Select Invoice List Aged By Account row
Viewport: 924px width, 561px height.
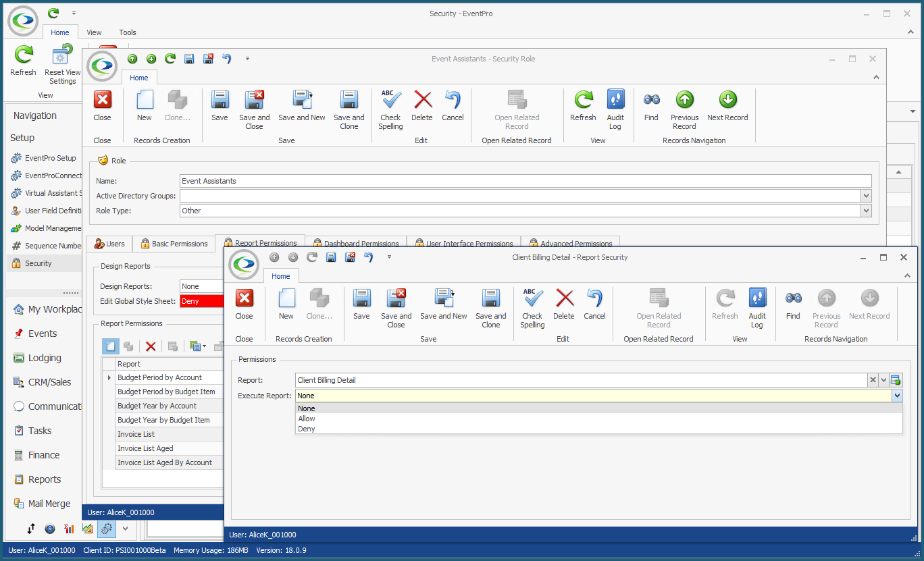pyautogui.click(x=170, y=462)
